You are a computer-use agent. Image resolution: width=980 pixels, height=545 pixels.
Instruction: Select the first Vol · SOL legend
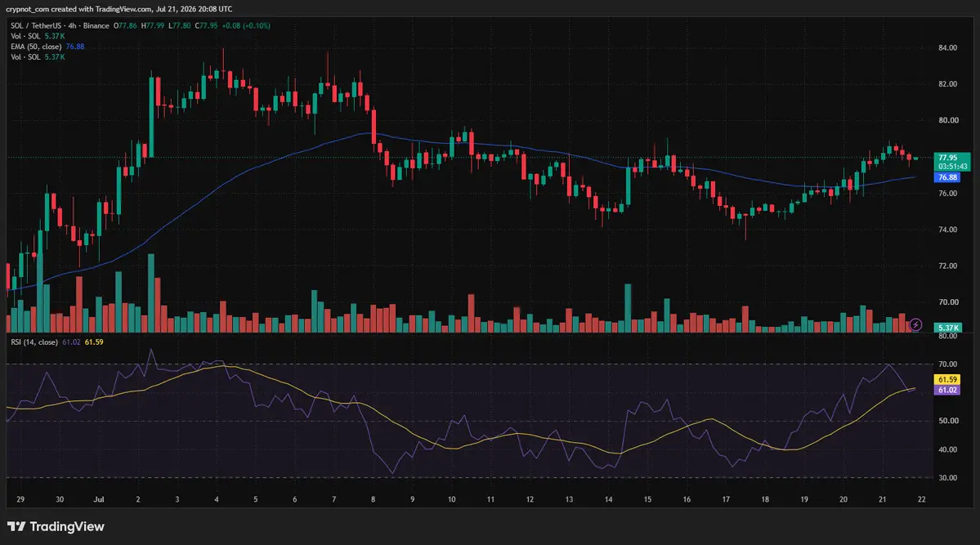25,36
